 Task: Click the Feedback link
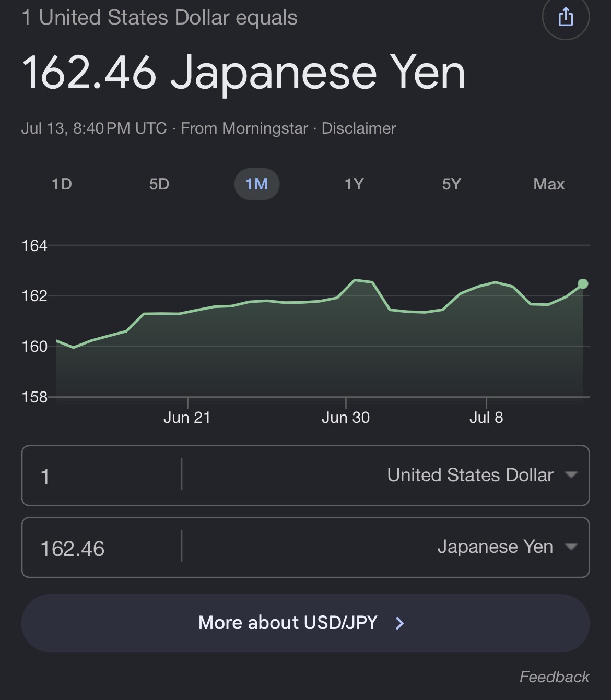554,677
